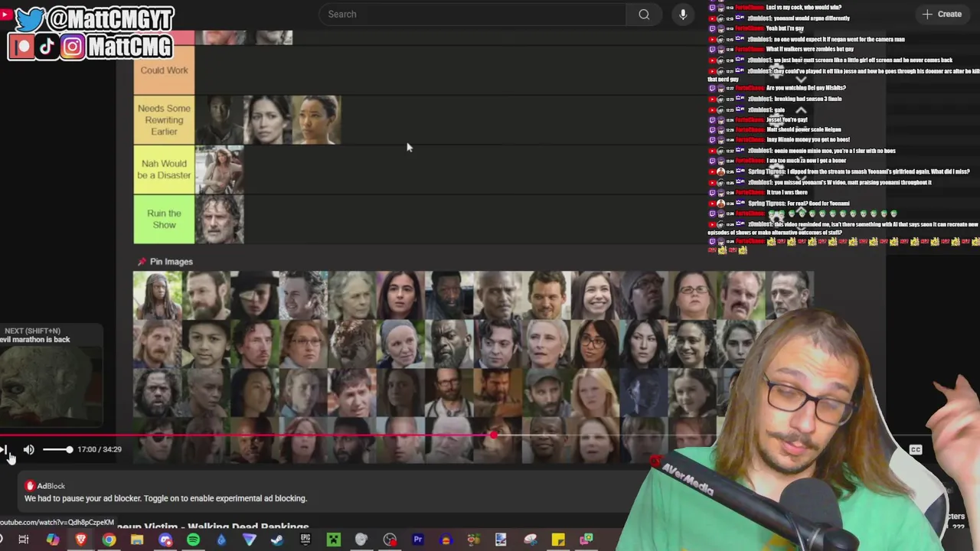The width and height of the screenshot is (980, 551).
Task: Launch Minecraft from the taskbar
Action: [334, 540]
